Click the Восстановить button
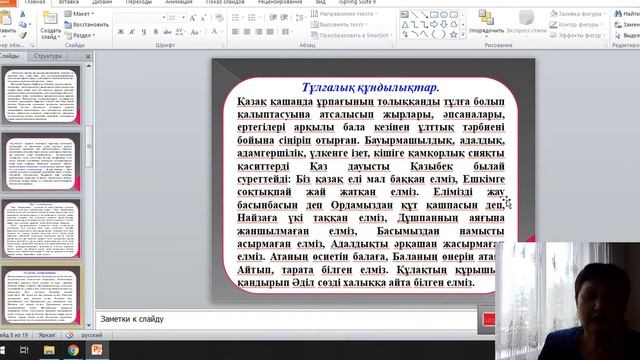Screen dimensions: 640x360 click(87, 24)
